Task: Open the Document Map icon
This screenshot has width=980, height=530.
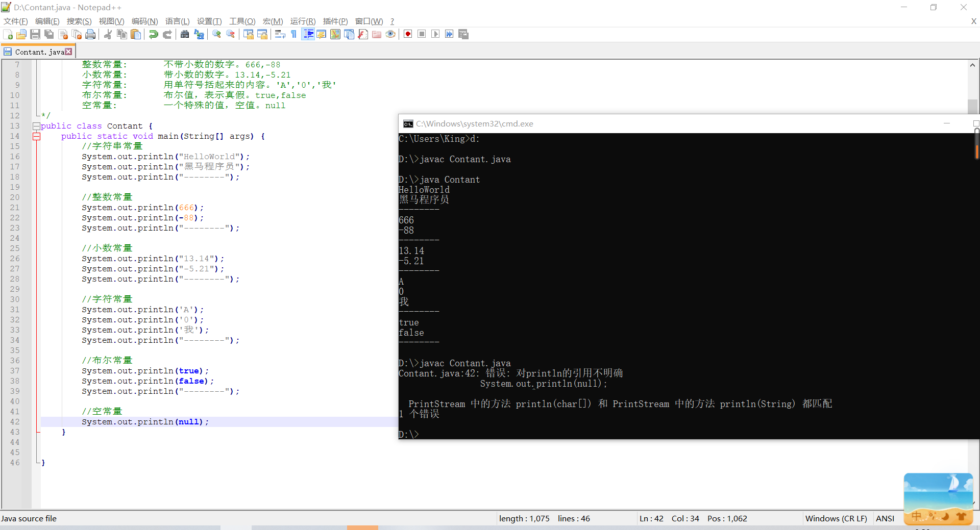Action: point(335,34)
